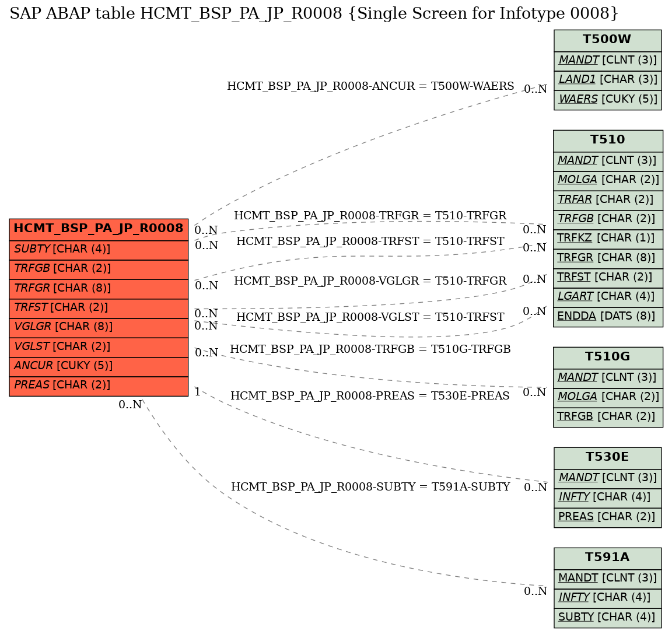Select MANDT field in T500W table
Viewport: 672px width, 634px height.
click(x=607, y=61)
